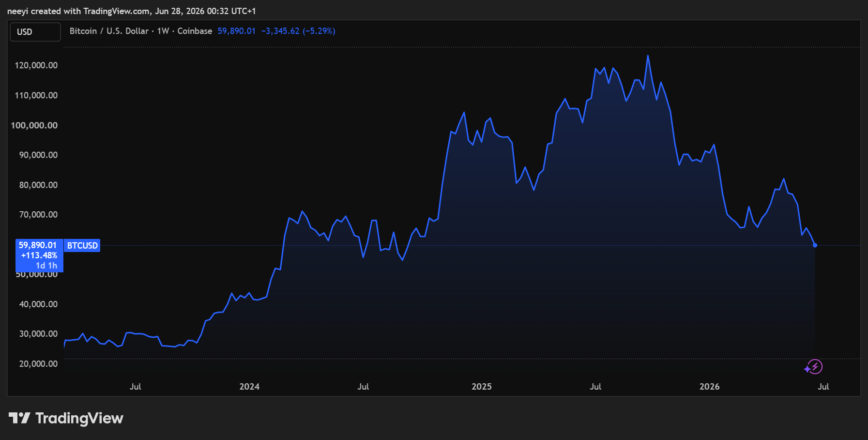Click the 100,000.00 price axis label
868x440 pixels.
(34, 126)
